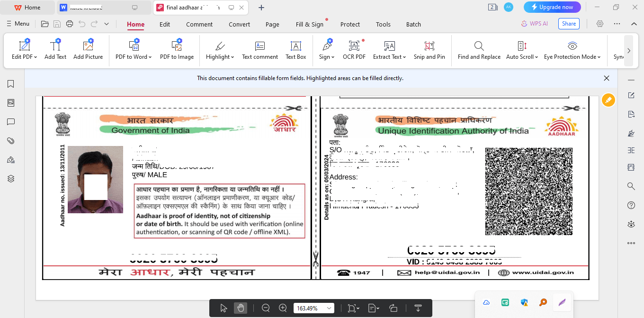
Task: Open settings gear icon near Share
Action: tap(600, 24)
